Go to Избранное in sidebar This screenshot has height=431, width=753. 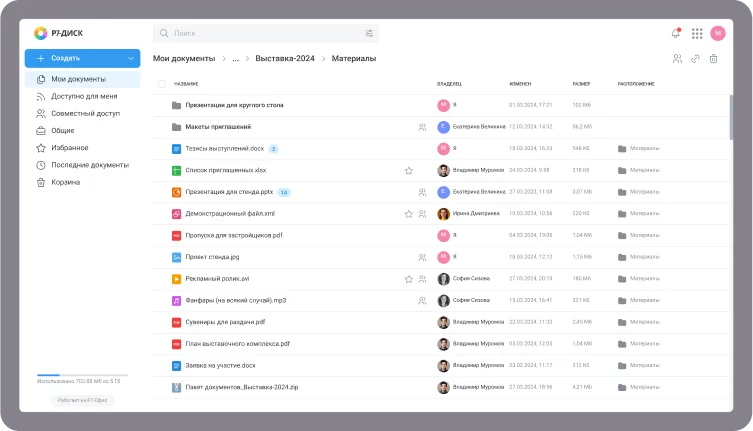69,148
